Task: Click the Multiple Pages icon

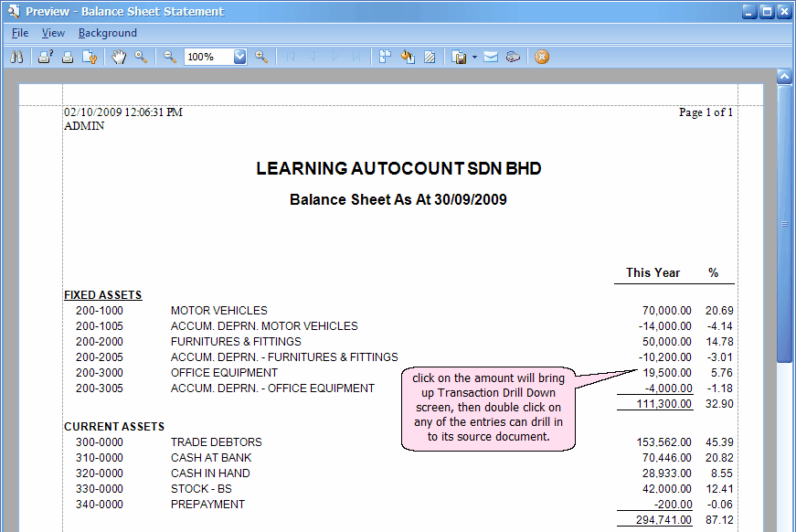Action: point(386,57)
